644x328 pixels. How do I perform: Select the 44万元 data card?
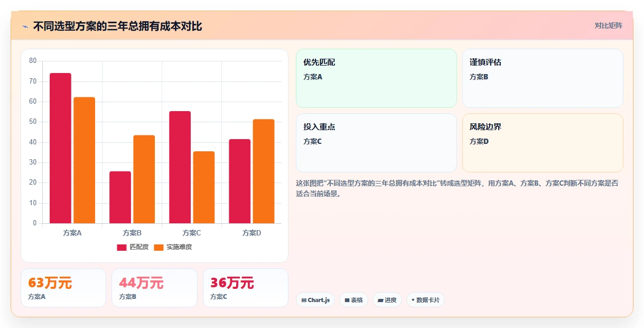(154, 288)
